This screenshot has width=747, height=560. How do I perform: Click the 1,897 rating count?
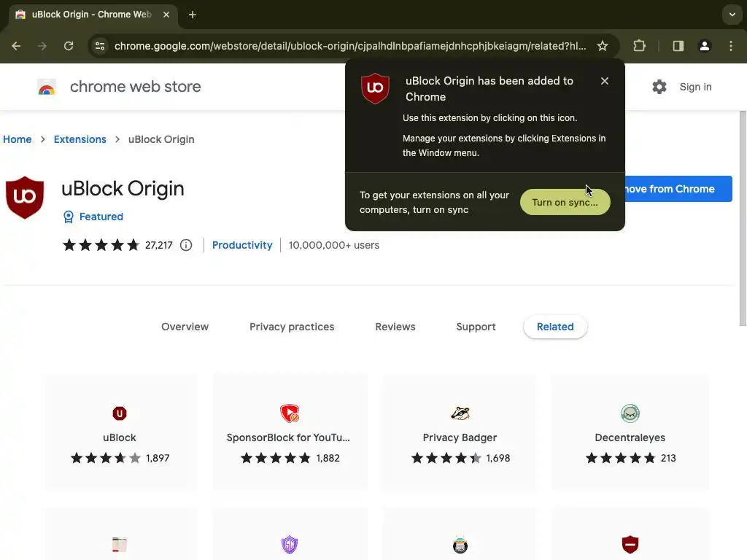point(158,458)
